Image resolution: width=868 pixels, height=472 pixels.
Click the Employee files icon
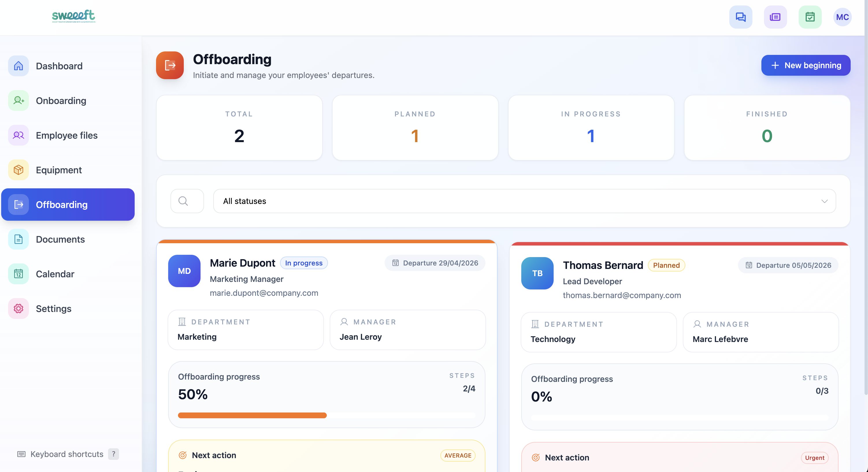18,135
